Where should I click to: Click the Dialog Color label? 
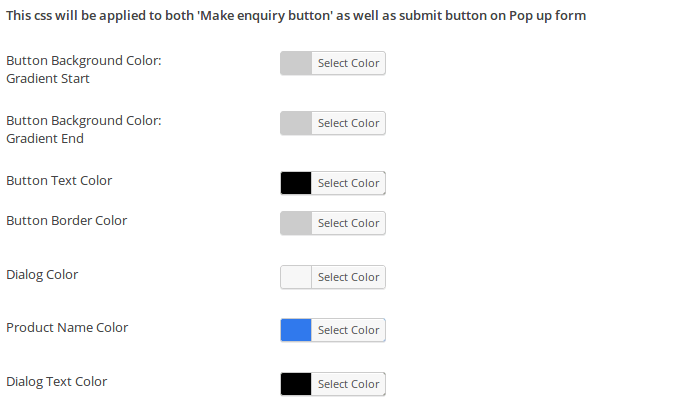pos(42,274)
